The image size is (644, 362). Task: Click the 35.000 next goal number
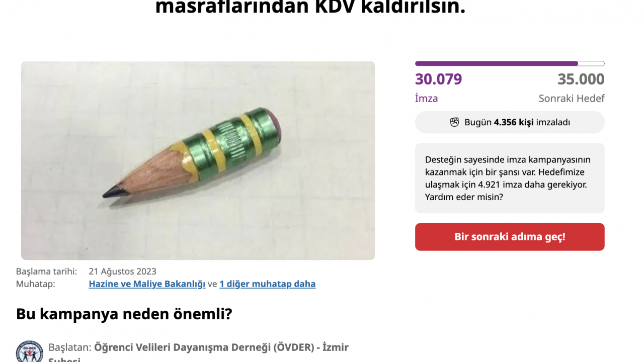tap(581, 79)
